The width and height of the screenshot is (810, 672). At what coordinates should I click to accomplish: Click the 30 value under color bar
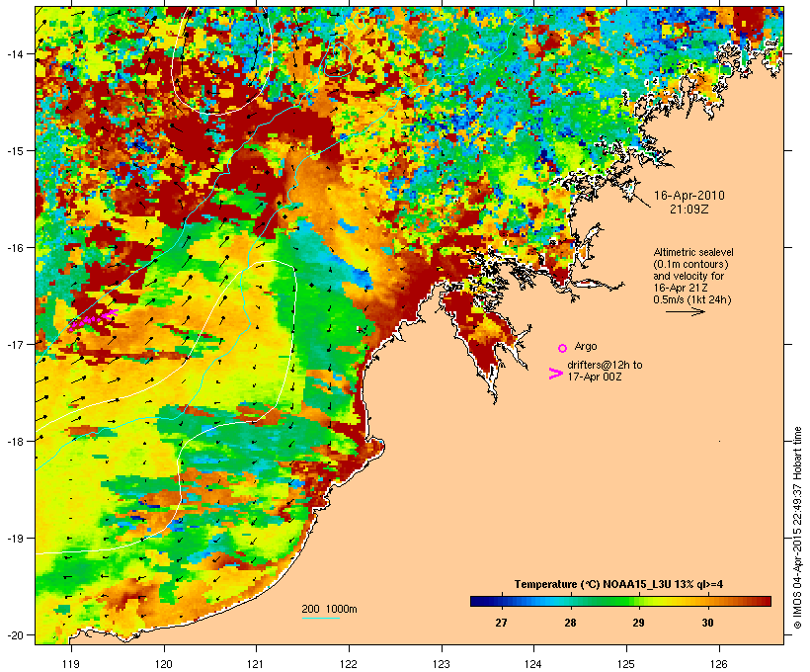click(707, 623)
